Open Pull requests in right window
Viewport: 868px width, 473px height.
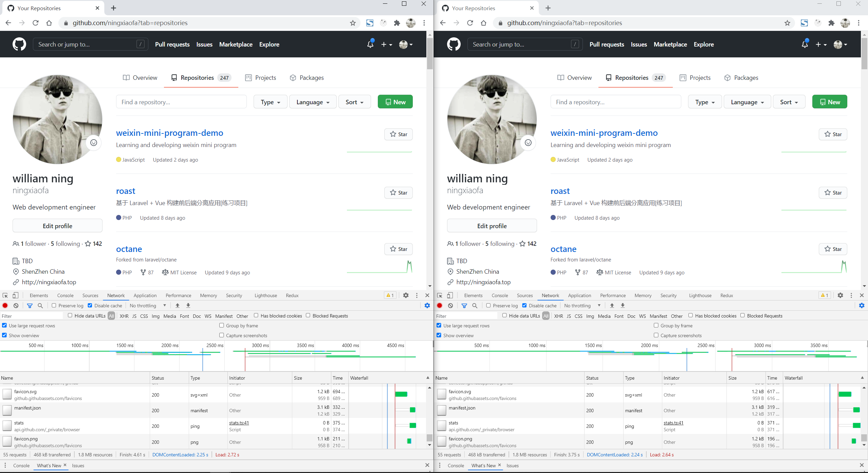click(x=607, y=44)
